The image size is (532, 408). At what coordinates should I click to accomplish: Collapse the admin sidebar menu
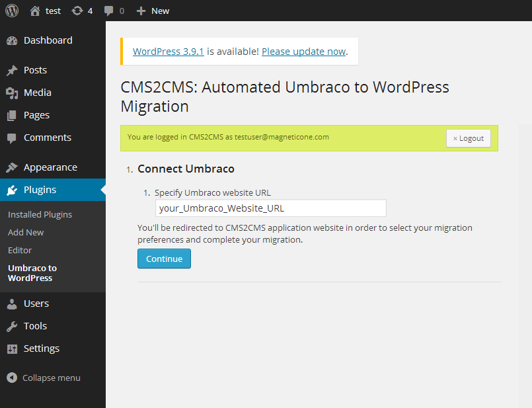tap(44, 378)
